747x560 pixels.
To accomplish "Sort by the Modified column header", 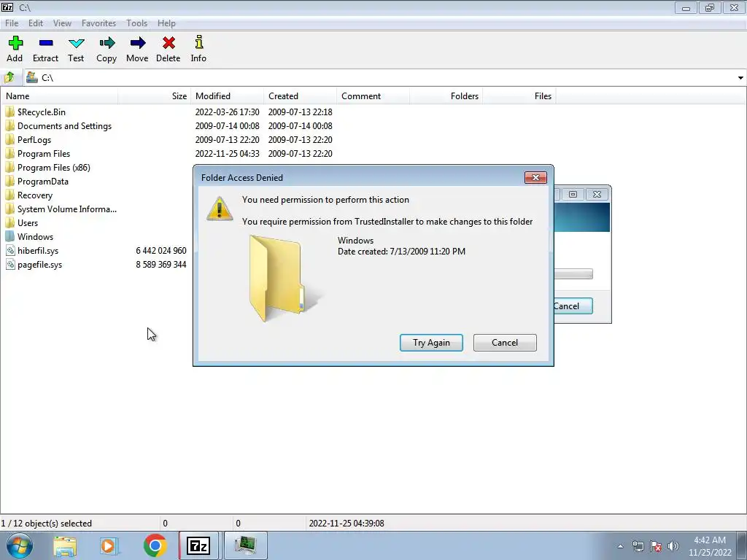I will [228, 96].
